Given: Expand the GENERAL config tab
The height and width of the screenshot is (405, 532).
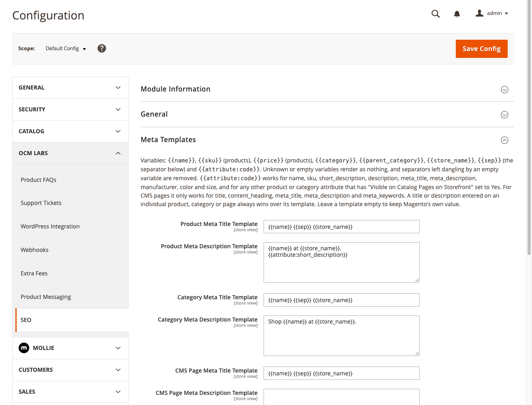Looking at the screenshot, I should pos(70,87).
